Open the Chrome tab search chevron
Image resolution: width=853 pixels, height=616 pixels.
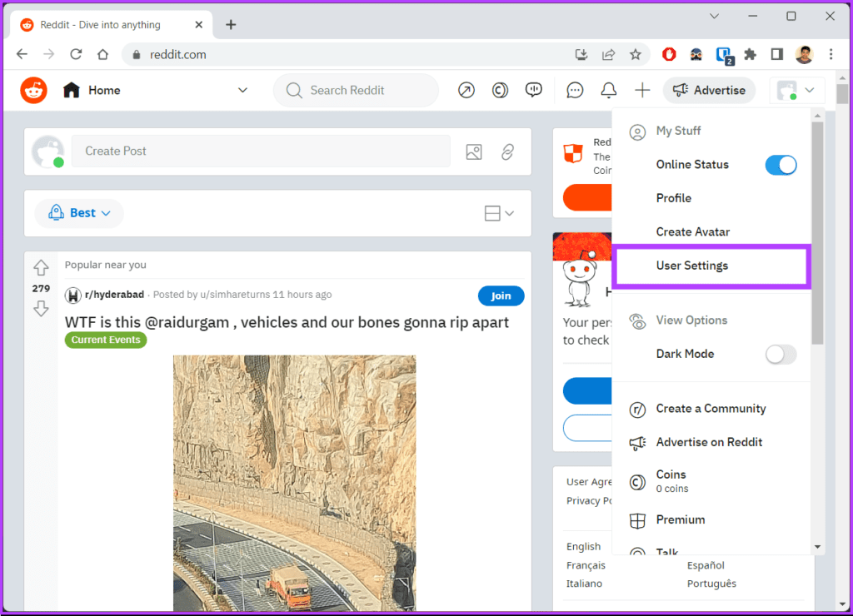coord(714,17)
